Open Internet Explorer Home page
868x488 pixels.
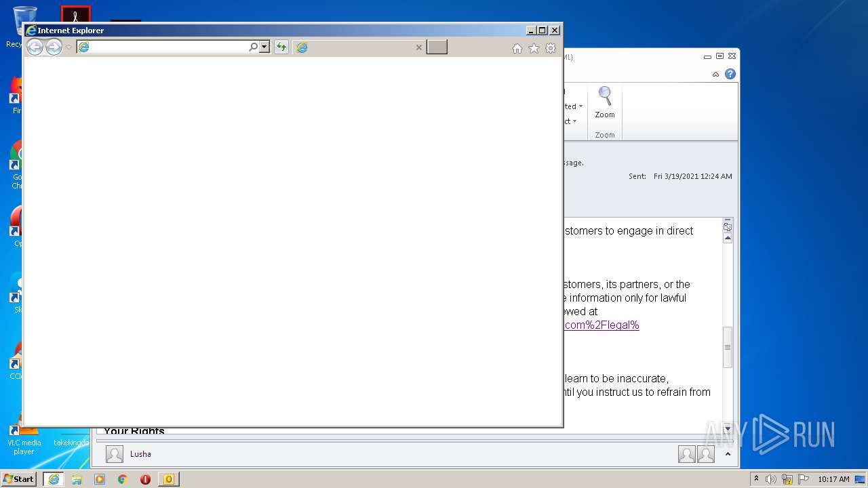tap(517, 48)
